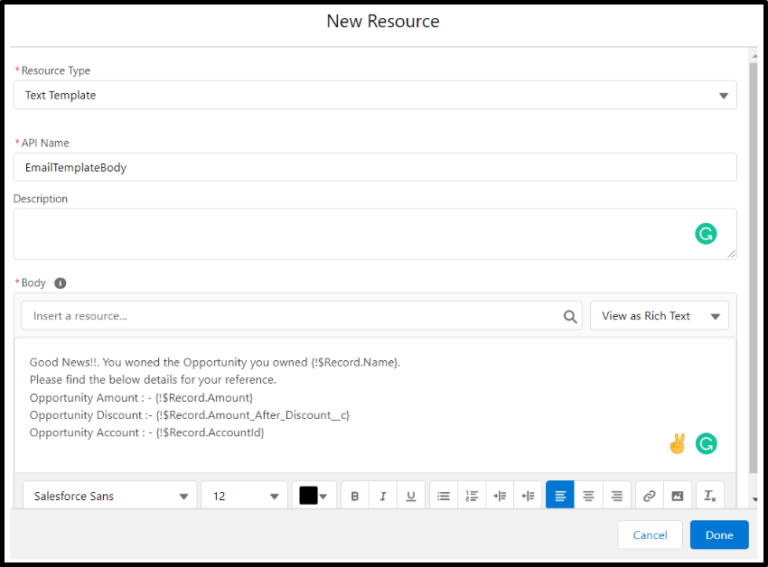Align body text left
This screenshot has height=567, width=768.
coord(560,496)
